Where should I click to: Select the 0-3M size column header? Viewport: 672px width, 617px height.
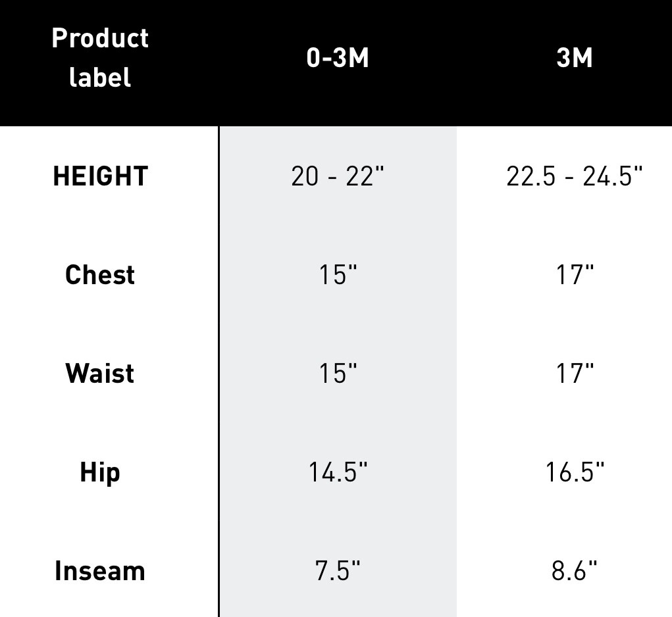(x=338, y=59)
